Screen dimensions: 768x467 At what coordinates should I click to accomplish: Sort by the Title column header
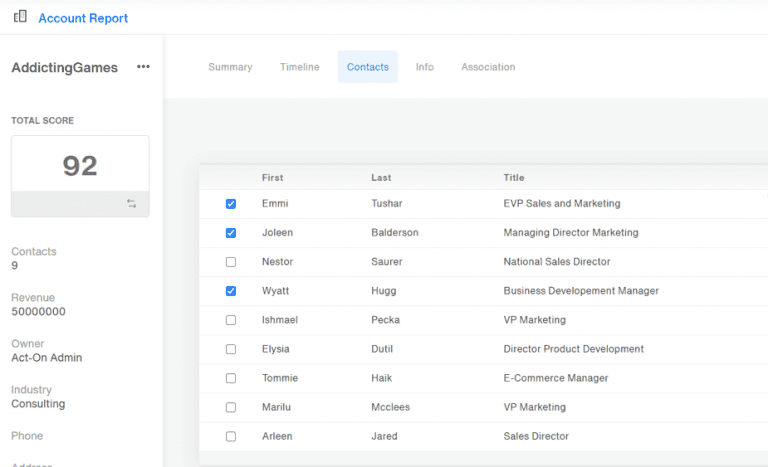pyautogui.click(x=514, y=177)
